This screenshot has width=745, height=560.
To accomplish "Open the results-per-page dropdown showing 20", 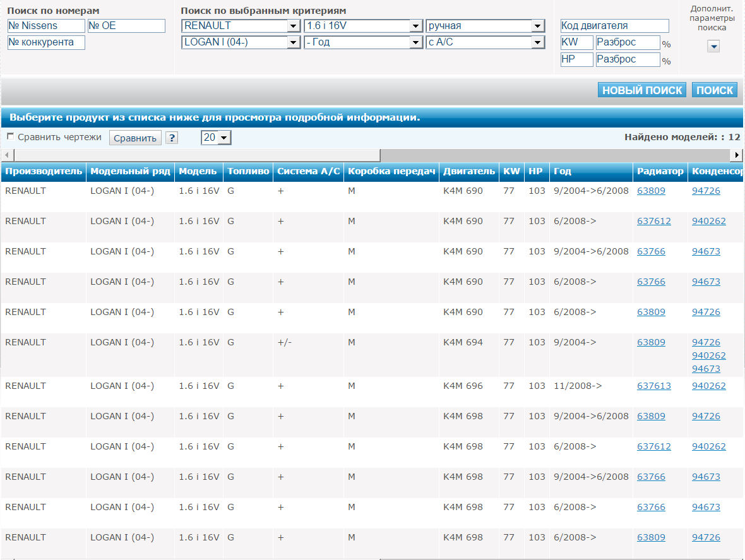I will (216, 138).
